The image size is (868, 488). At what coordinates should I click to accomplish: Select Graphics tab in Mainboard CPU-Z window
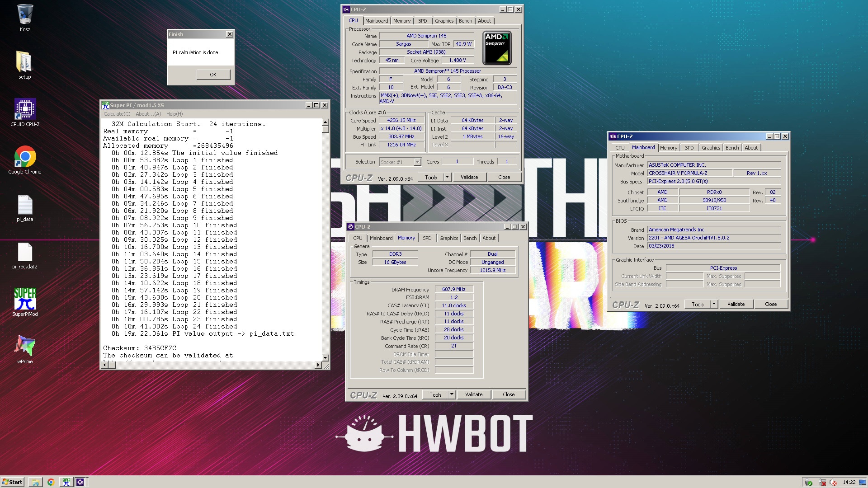711,148
